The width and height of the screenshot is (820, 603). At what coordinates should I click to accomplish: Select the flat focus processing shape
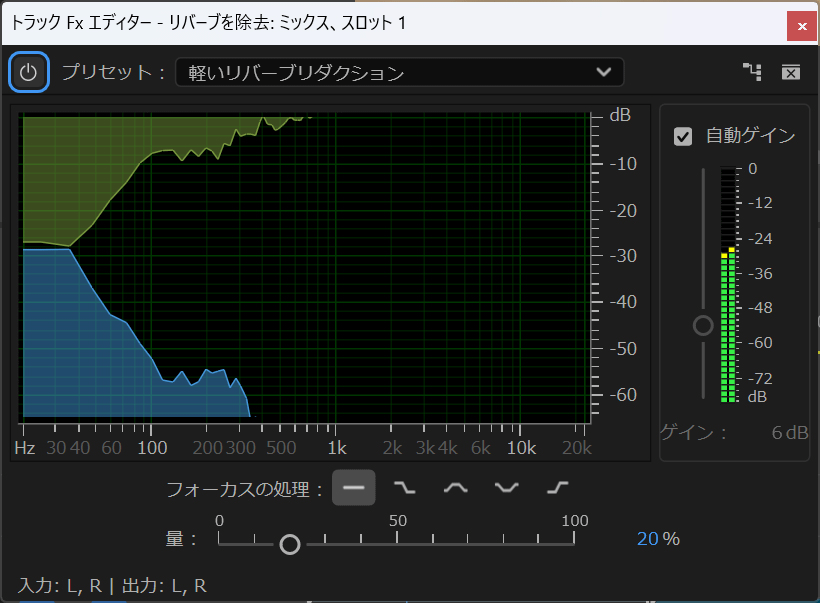point(353,488)
